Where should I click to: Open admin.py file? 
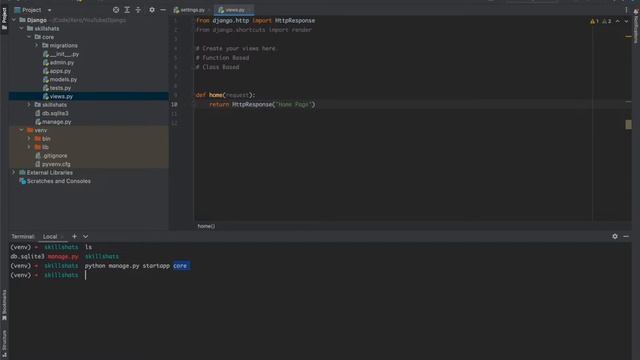tap(62, 62)
